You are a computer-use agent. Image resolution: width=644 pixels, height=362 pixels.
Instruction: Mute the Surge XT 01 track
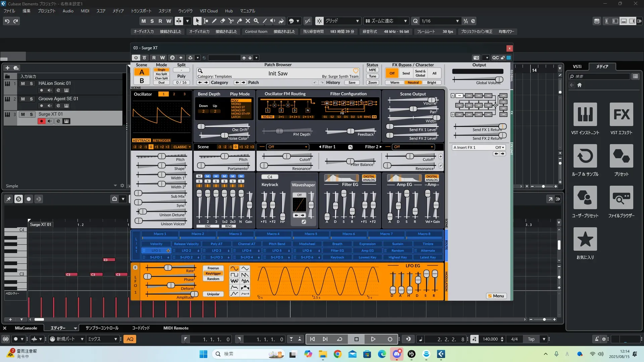(23, 114)
